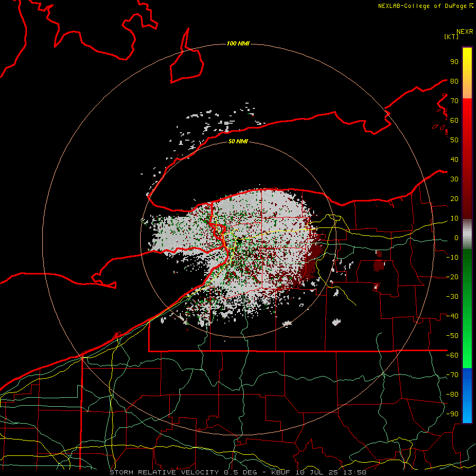476x476 pixels.
Task: Click the 0 value on the velocity scale
Action: [456, 238]
